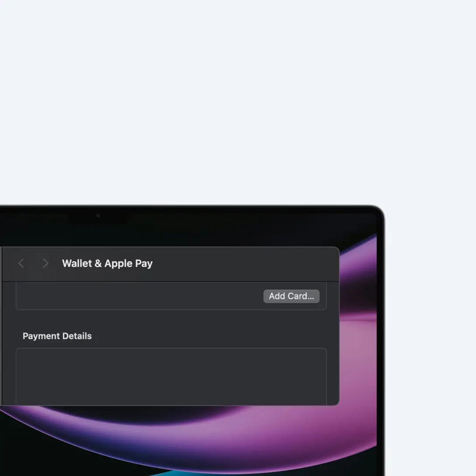
Task: Click the forward chevron in the toolbar
Action: tap(45, 263)
